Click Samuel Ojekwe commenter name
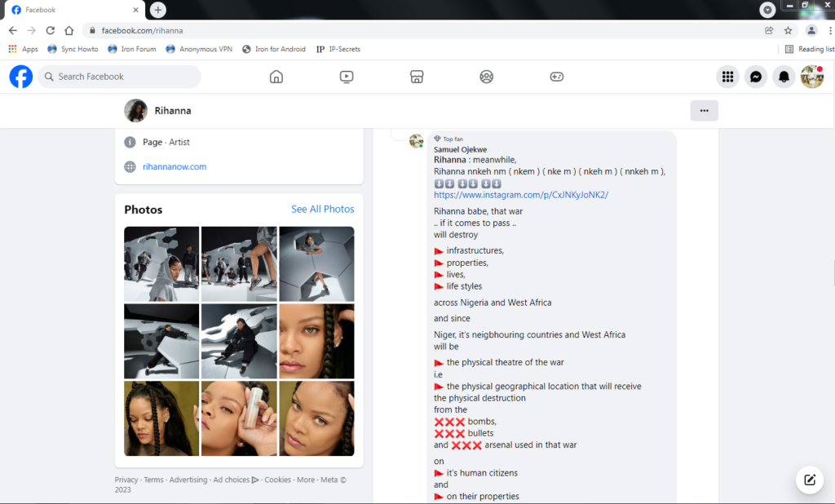835x504 pixels. (460, 150)
